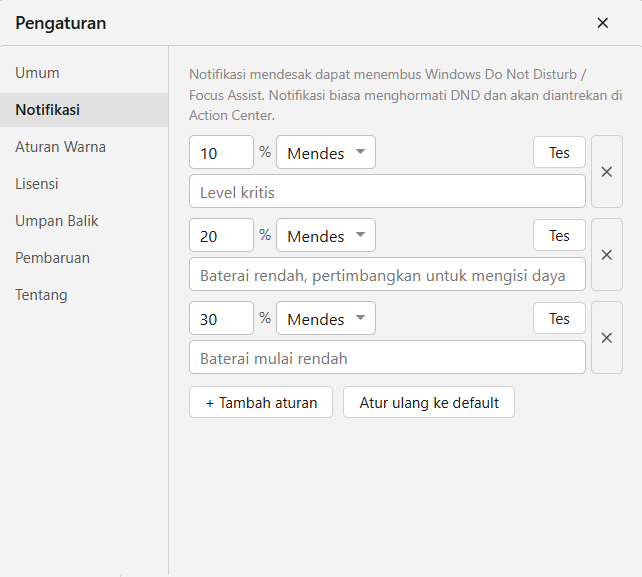The height and width of the screenshot is (577, 642).
Task: Go to Aturan Warna settings
Action: 84,147
